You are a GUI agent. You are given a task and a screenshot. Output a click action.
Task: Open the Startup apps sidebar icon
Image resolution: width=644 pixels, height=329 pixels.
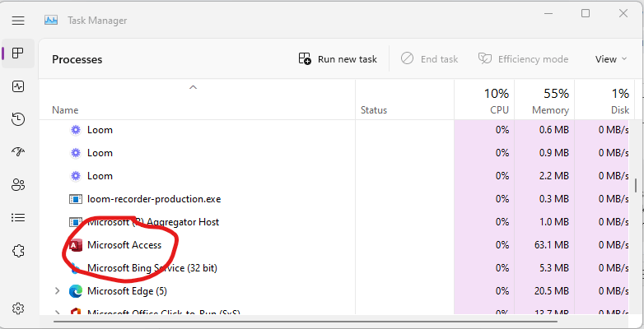(x=18, y=152)
